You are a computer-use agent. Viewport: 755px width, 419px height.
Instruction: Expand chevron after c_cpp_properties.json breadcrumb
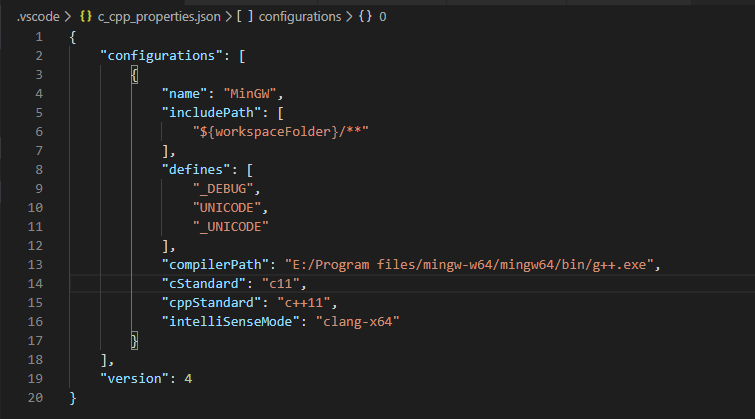[229, 17]
